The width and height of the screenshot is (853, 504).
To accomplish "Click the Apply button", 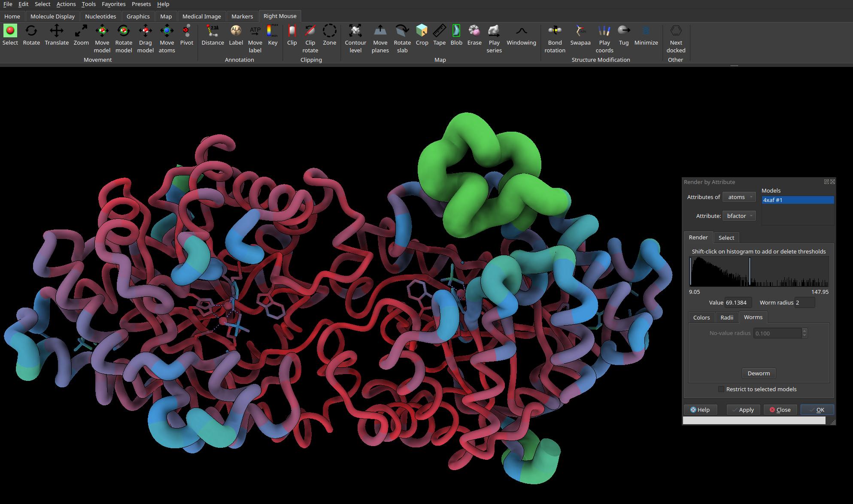I will (743, 410).
